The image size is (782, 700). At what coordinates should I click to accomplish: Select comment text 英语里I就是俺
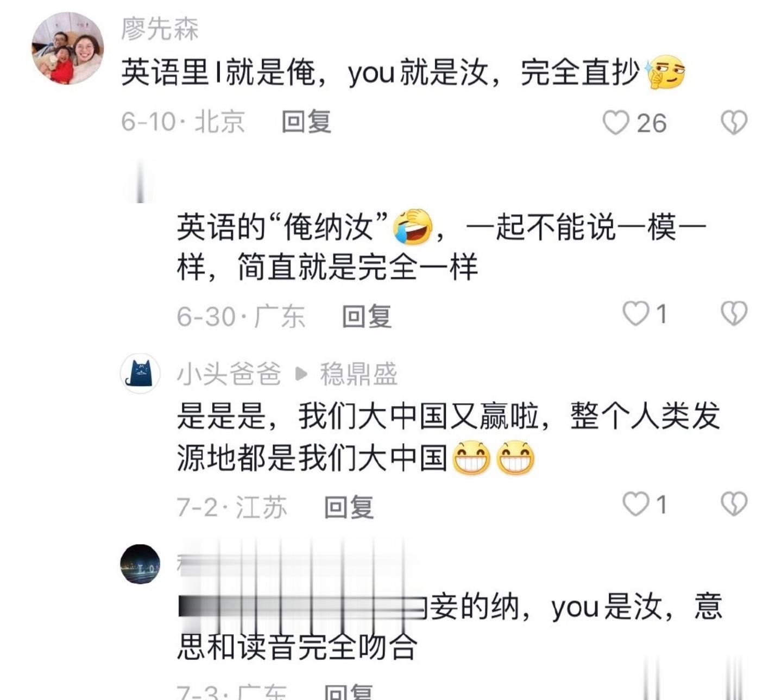(219, 73)
